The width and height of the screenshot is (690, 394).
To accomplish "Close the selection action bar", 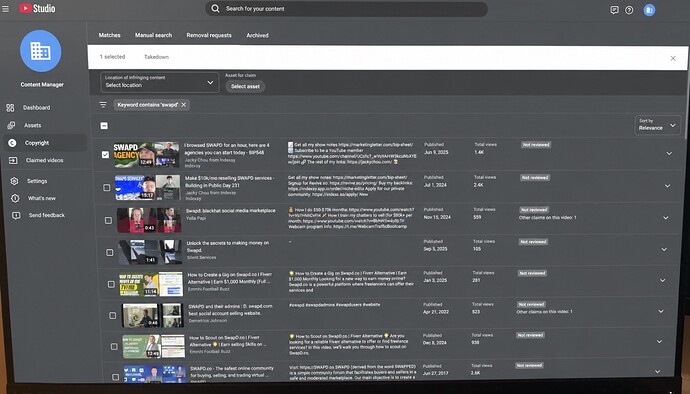I will click(x=673, y=58).
